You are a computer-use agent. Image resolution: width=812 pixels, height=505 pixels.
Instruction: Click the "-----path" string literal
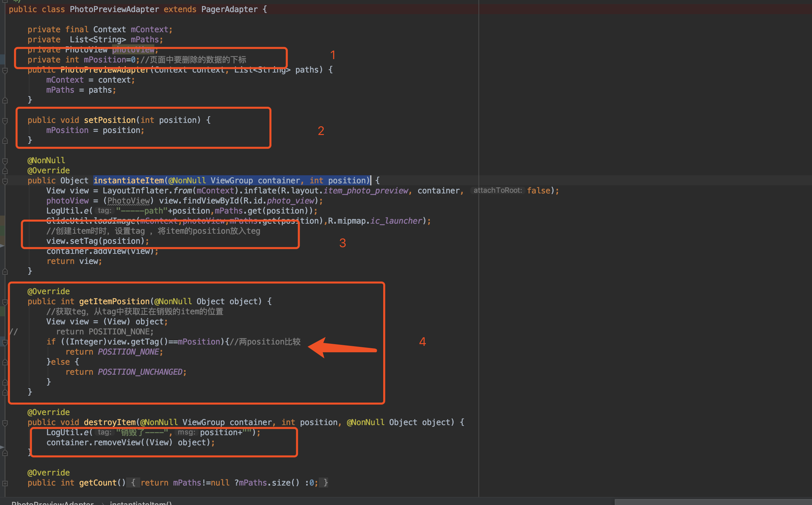pos(142,211)
